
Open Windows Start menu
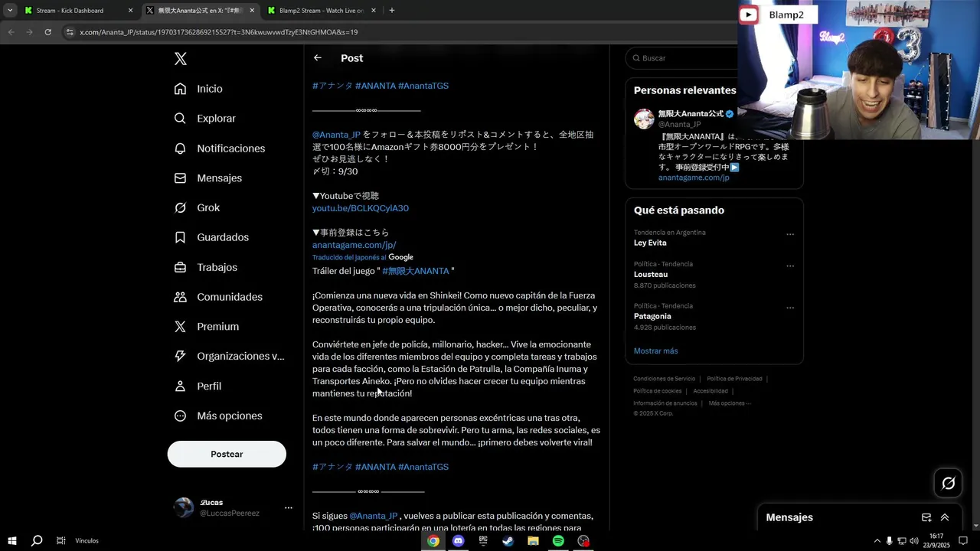pos(12,541)
